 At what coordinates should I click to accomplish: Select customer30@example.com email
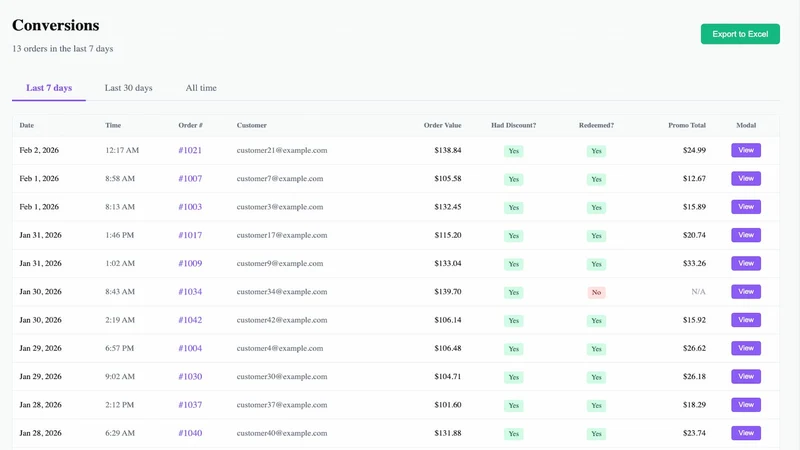coord(282,377)
